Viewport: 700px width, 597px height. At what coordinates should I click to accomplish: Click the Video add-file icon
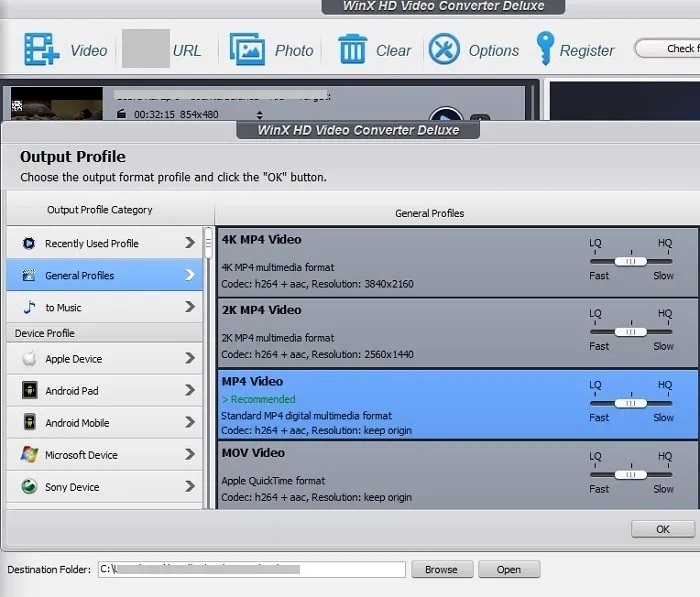click(41, 49)
